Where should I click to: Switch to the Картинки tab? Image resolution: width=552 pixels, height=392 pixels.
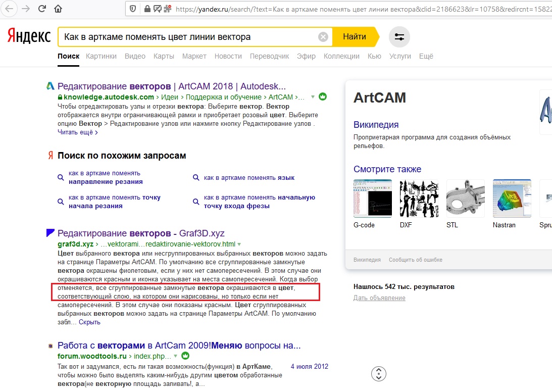pos(101,57)
